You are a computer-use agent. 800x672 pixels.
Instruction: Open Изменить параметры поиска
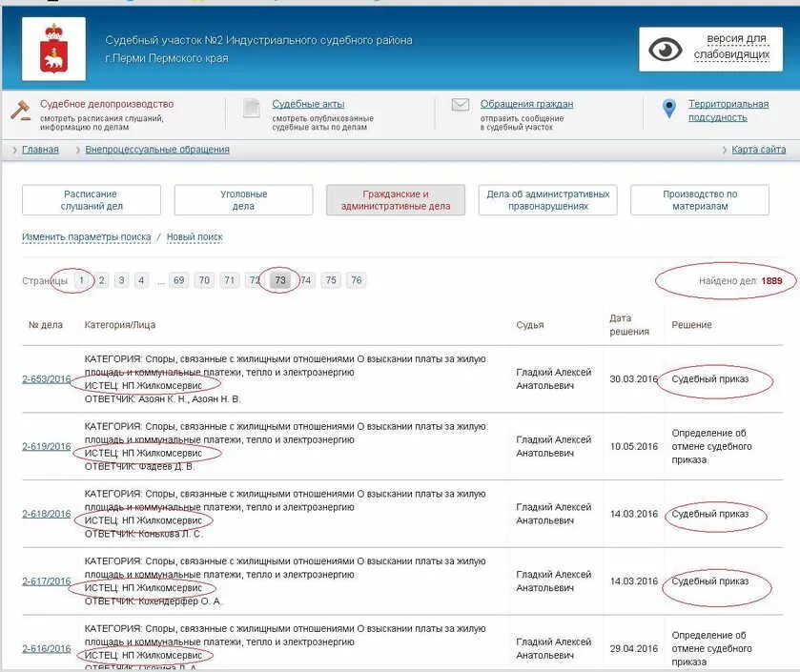[84, 235]
